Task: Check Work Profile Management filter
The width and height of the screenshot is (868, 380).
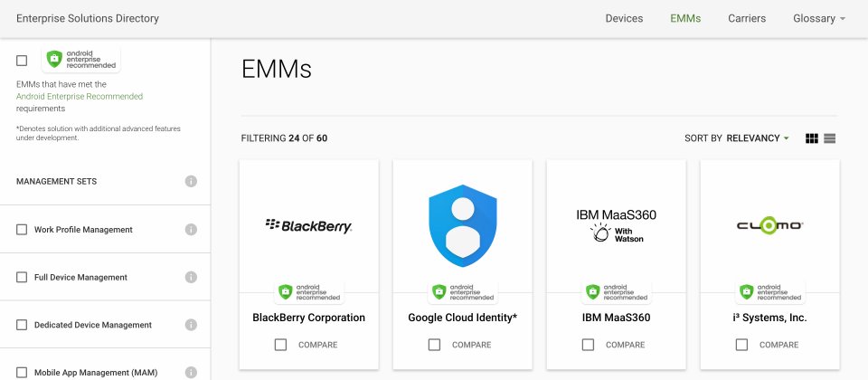Action: (x=22, y=229)
